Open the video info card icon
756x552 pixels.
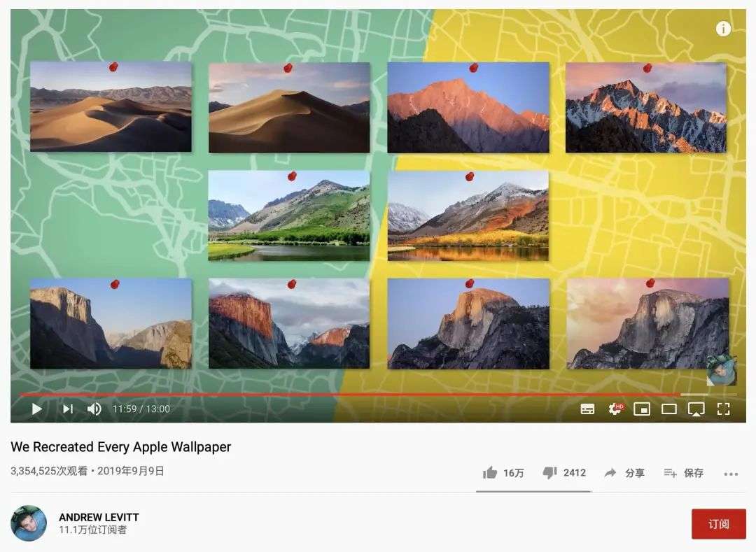[722, 29]
